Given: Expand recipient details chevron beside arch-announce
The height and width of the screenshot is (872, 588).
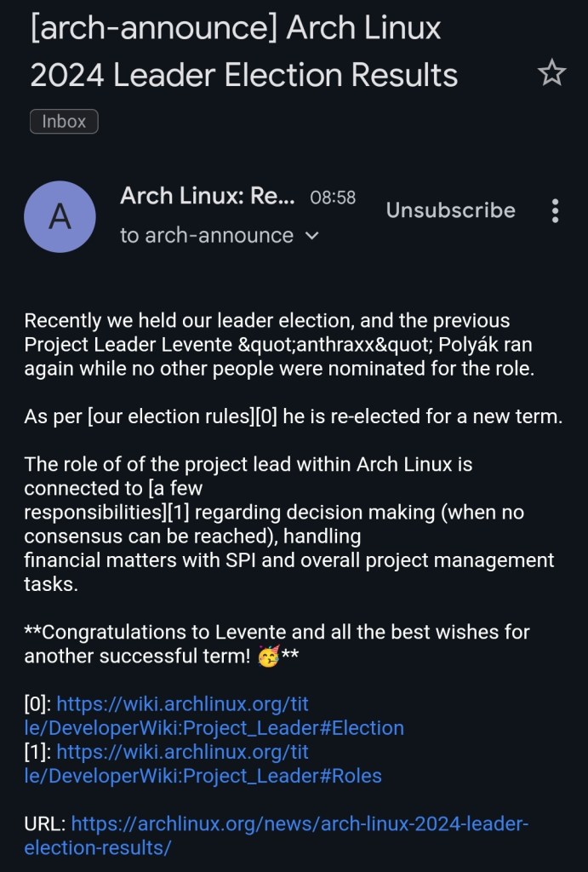Looking at the screenshot, I should tap(311, 236).
